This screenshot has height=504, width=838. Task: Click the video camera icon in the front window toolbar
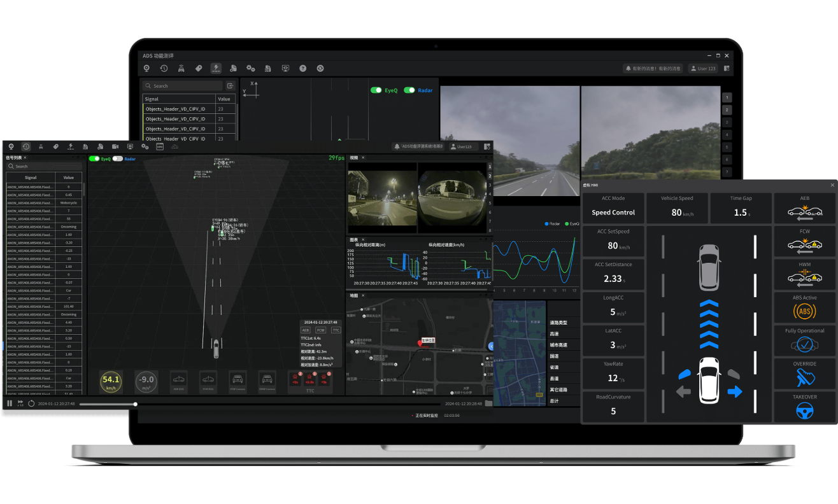115,146
